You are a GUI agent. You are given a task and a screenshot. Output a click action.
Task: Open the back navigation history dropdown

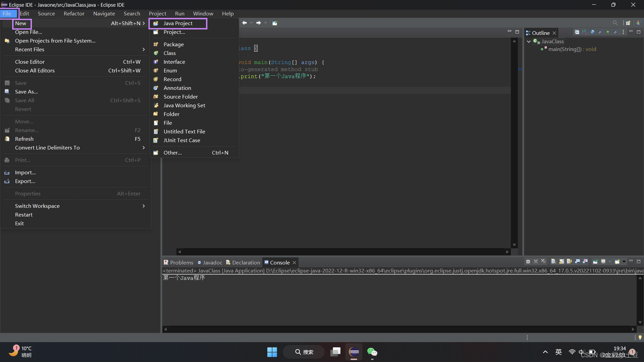(251, 23)
